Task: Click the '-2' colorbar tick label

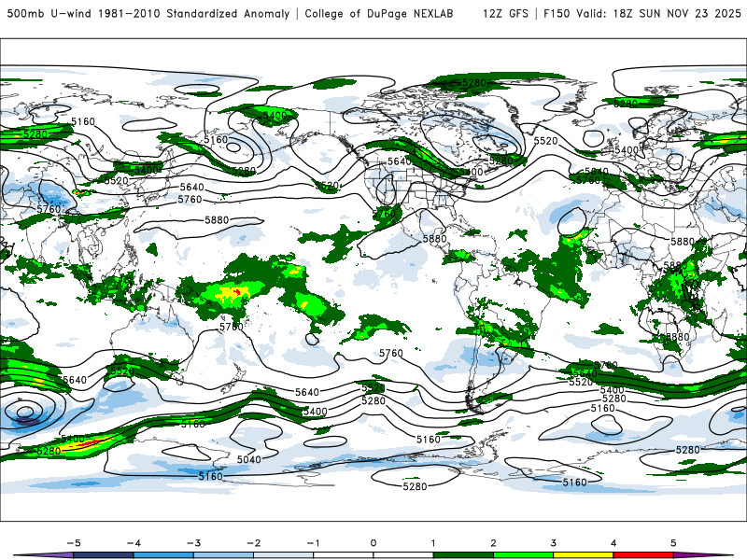Action: pos(253,543)
